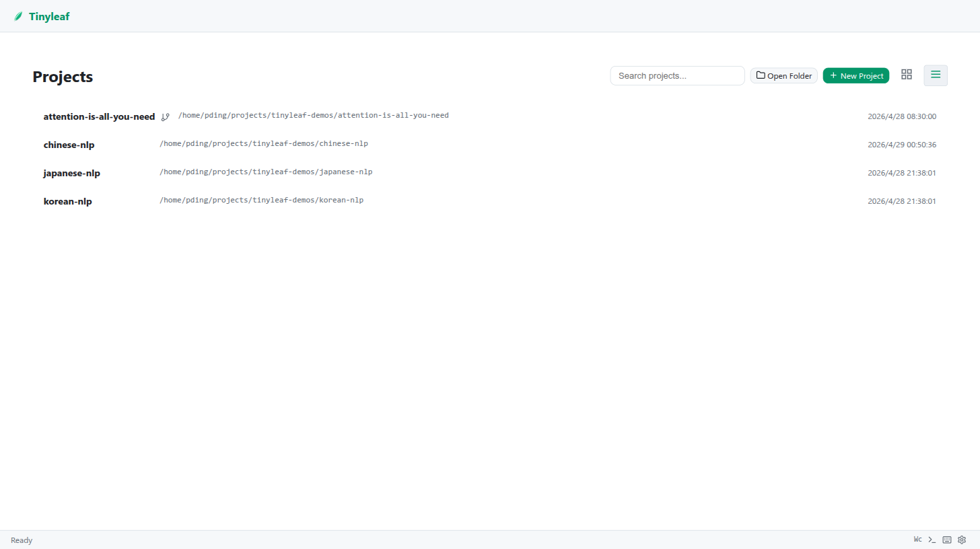The image size is (980, 549).
Task: Click the New Project button
Action: pos(856,75)
